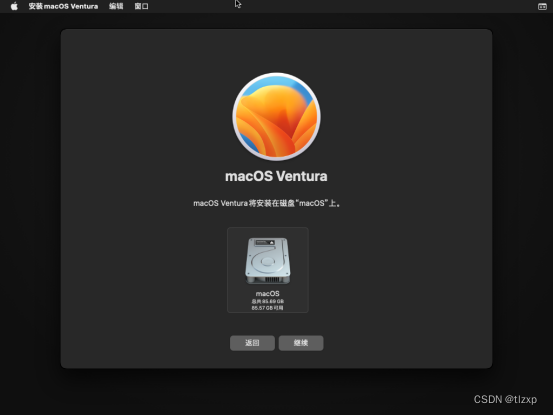
Task: Open the 安装 macOS Ventura menu
Action: tap(63, 6)
